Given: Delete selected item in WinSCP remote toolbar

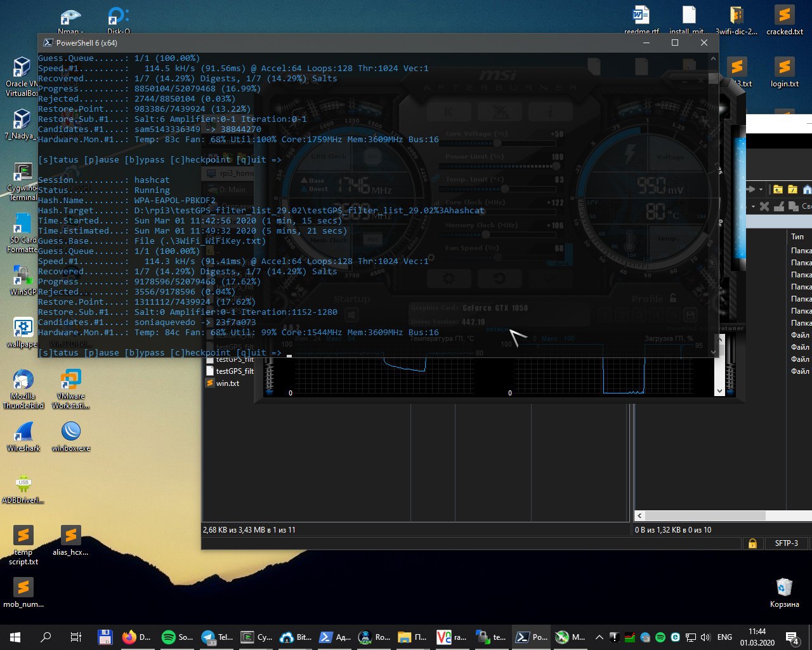Looking at the screenshot, I should [x=764, y=206].
